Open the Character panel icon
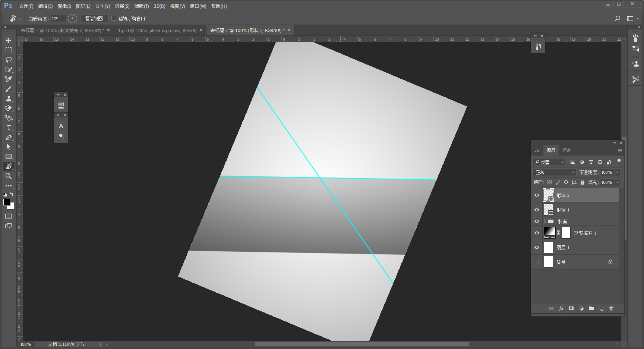 61,126
